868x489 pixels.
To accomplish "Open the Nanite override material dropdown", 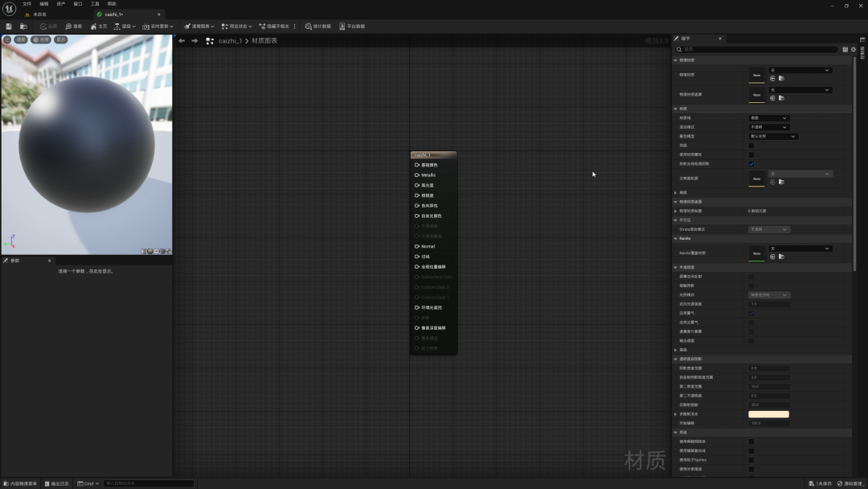I will (800, 249).
